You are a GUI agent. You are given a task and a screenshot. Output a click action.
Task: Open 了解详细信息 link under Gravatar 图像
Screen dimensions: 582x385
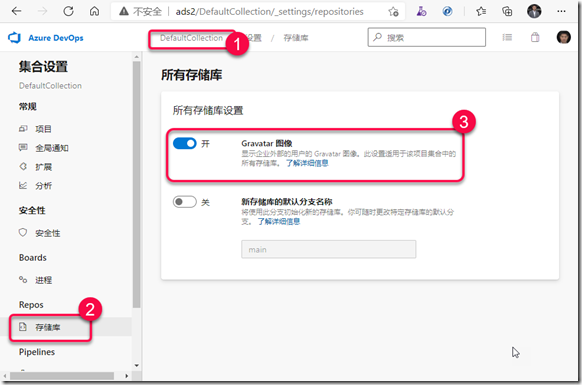click(x=307, y=163)
